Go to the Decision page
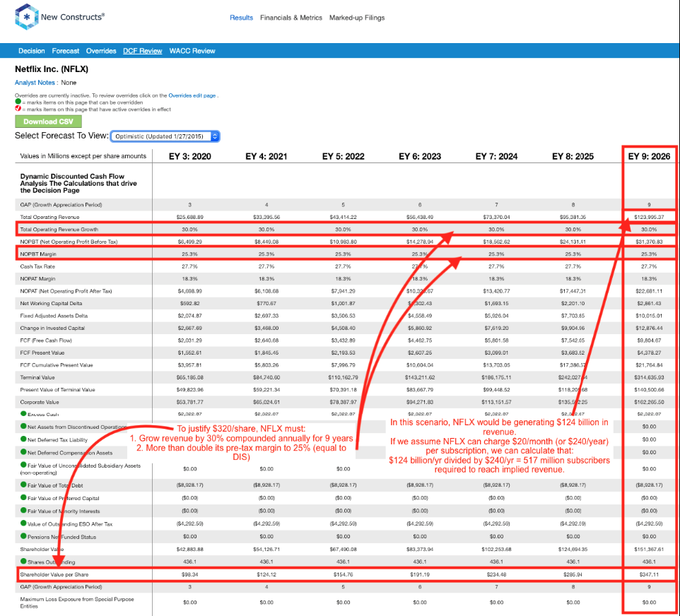The height and width of the screenshot is (616, 680). (x=32, y=51)
